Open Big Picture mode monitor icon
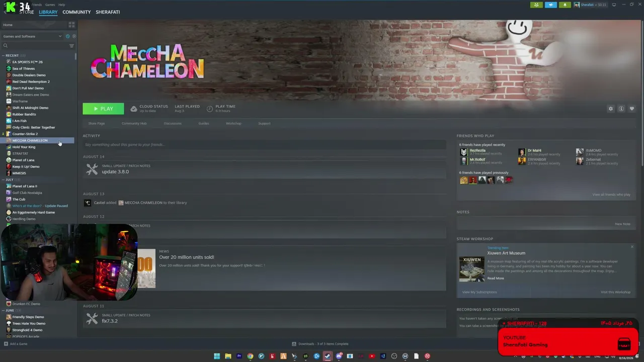The width and height of the screenshot is (644, 362). (x=614, y=5)
